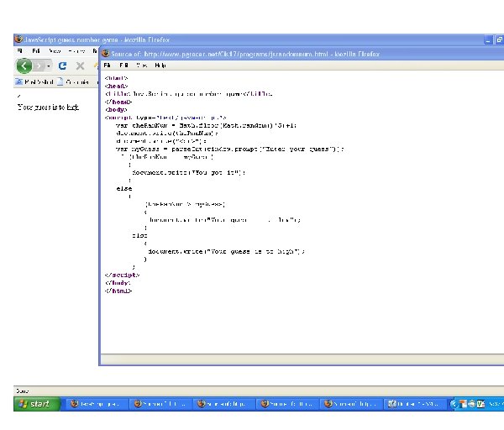Open the Most Visited bookmarks folder
The height and width of the screenshot is (430, 504).
[34, 82]
